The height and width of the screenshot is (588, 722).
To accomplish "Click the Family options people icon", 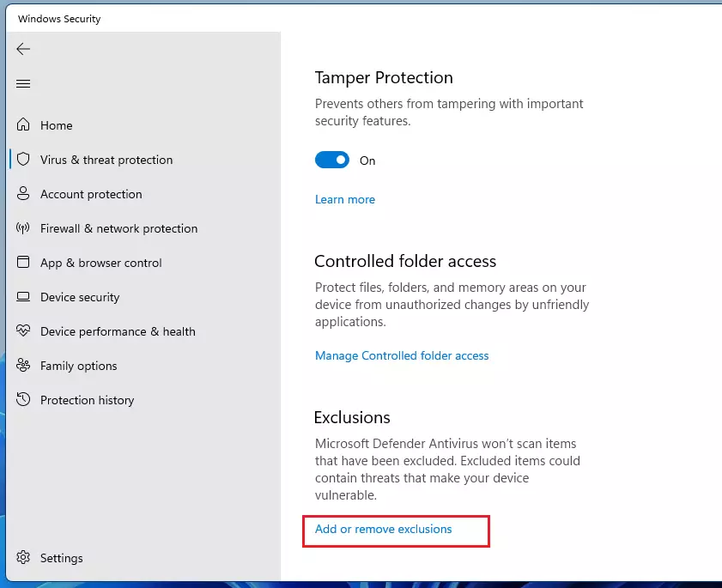I will [23, 365].
